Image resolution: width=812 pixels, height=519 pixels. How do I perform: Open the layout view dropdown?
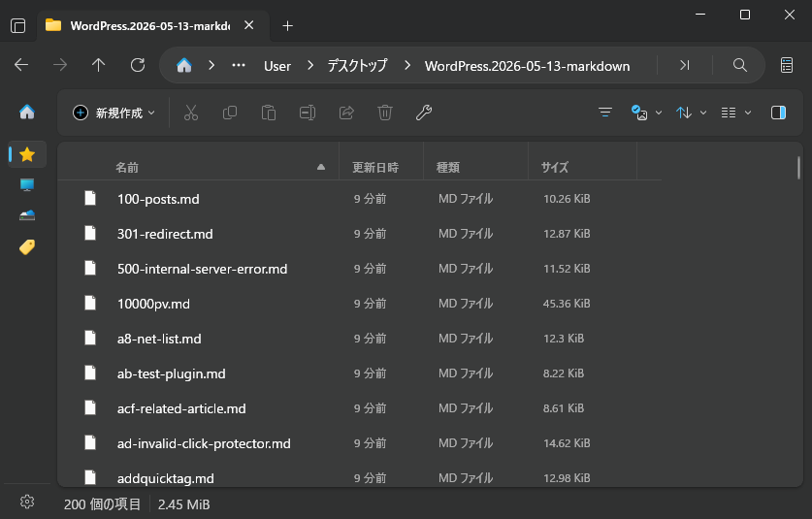(x=736, y=113)
